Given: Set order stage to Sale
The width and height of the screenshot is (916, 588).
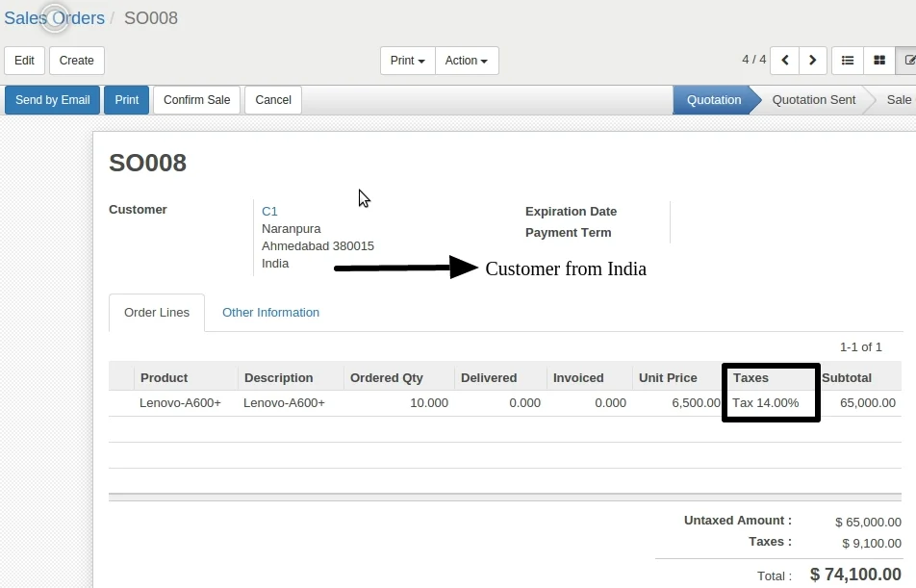Looking at the screenshot, I should [x=898, y=99].
